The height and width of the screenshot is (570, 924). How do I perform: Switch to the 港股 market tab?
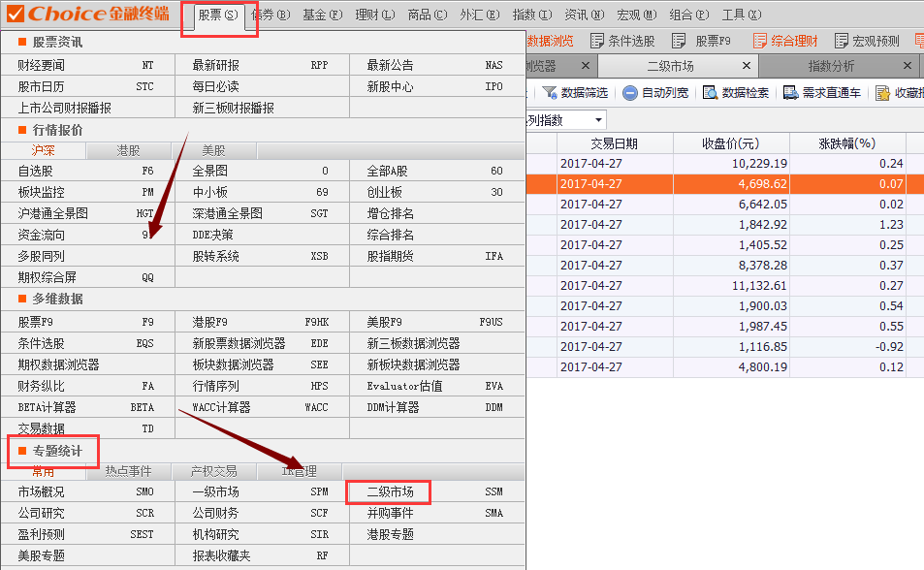click(128, 151)
